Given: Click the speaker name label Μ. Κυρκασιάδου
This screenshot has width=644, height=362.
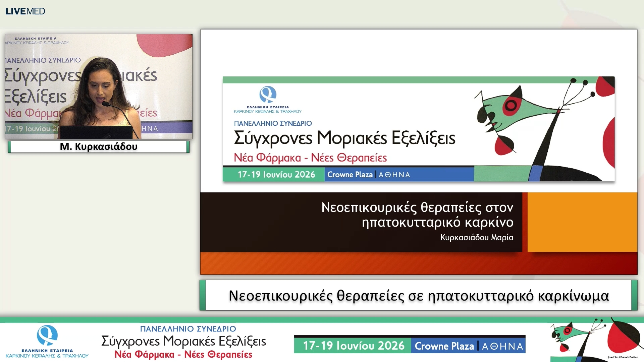Looking at the screenshot, I should 99,146.
